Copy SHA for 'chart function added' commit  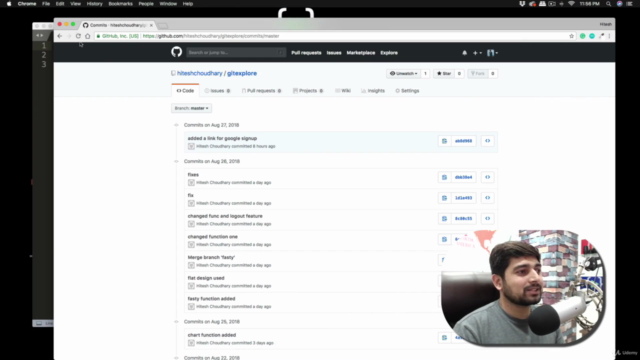click(444, 338)
